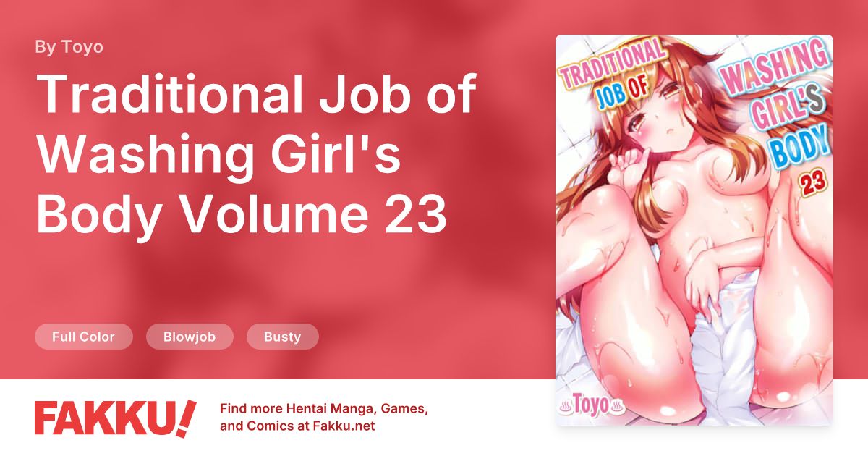Open the manga cover thumbnail

[694, 229]
